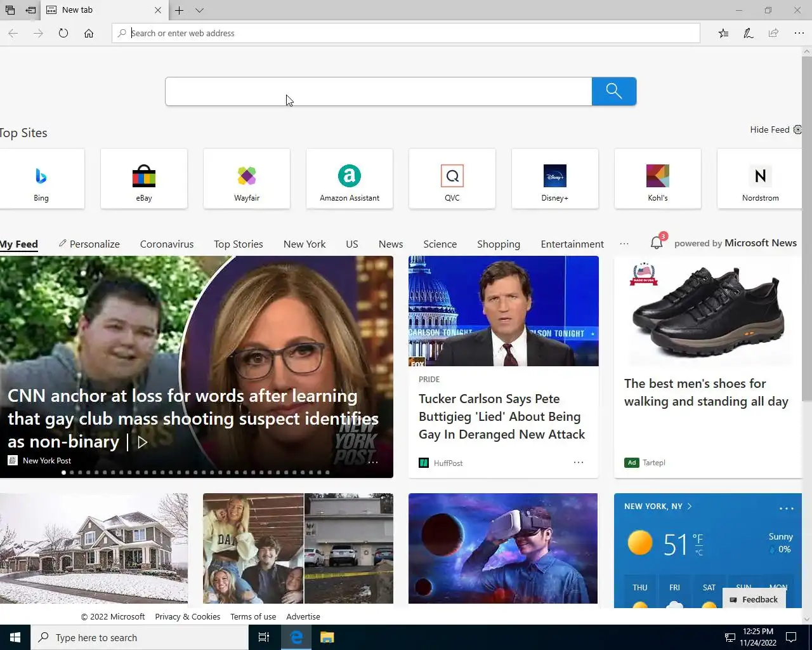Click the page vertical scrollbar
Image resolution: width=812 pixels, height=650 pixels.
coord(807,229)
